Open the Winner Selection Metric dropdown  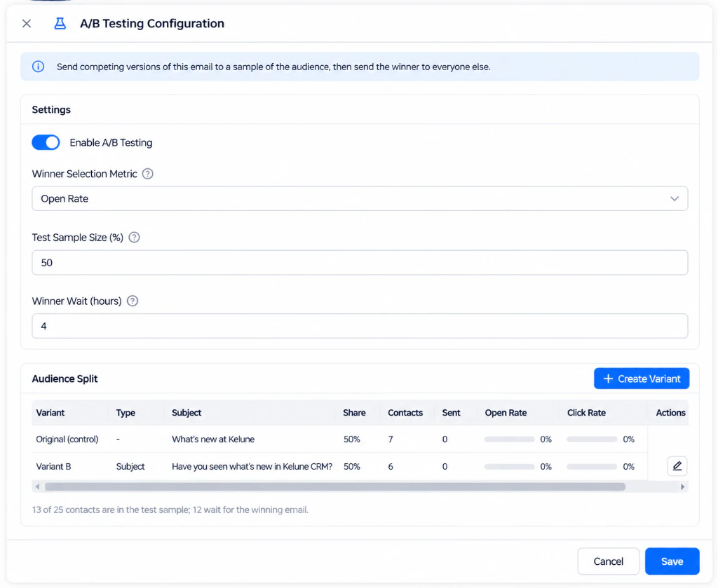(x=360, y=198)
